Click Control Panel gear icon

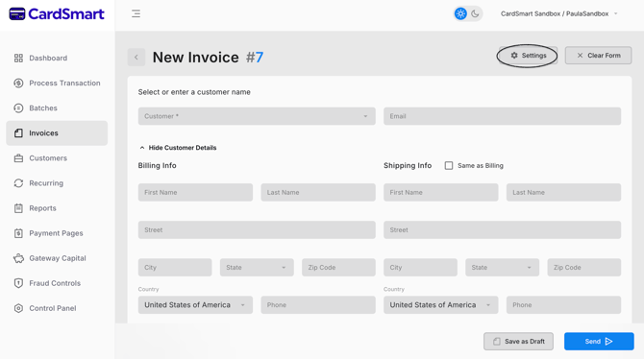pyautogui.click(x=18, y=308)
